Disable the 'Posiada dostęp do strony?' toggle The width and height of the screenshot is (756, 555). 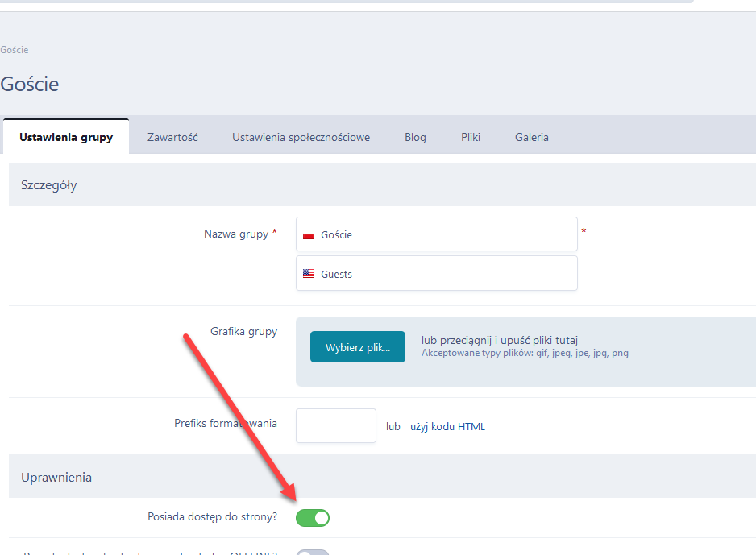(313, 517)
